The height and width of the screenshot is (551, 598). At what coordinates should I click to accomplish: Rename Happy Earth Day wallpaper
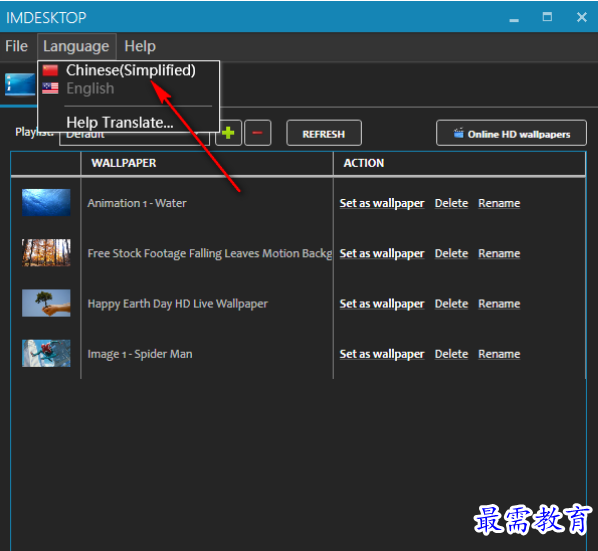click(499, 304)
